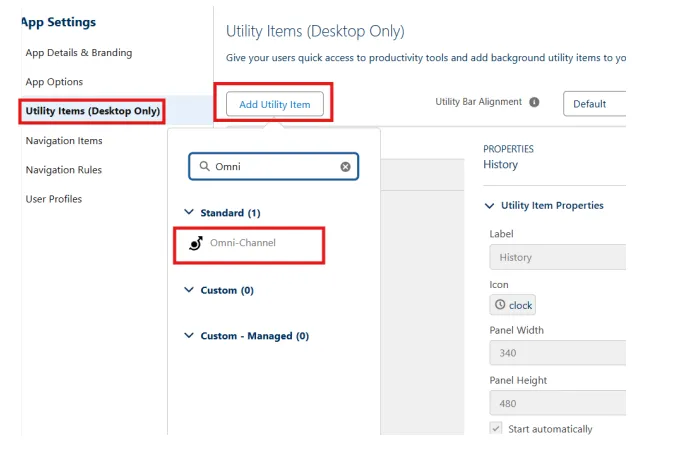Open Navigation Rules section
Viewport: 677px width, 462px height.
point(63,170)
